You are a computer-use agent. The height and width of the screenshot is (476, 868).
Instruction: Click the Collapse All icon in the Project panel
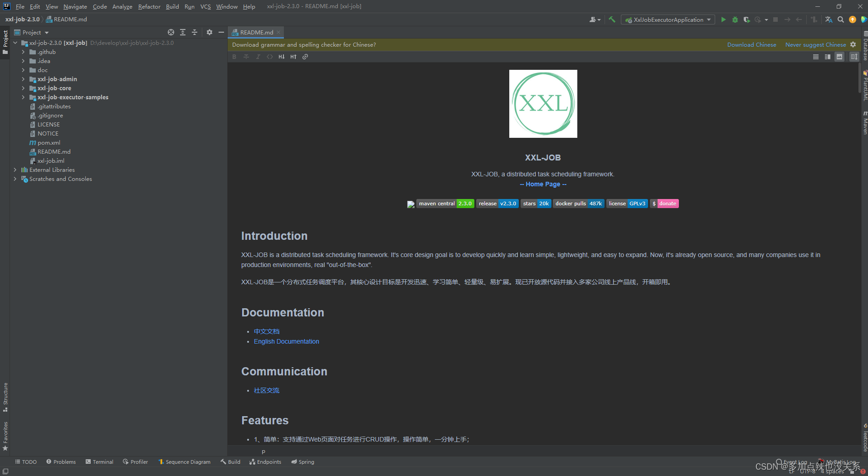point(195,32)
